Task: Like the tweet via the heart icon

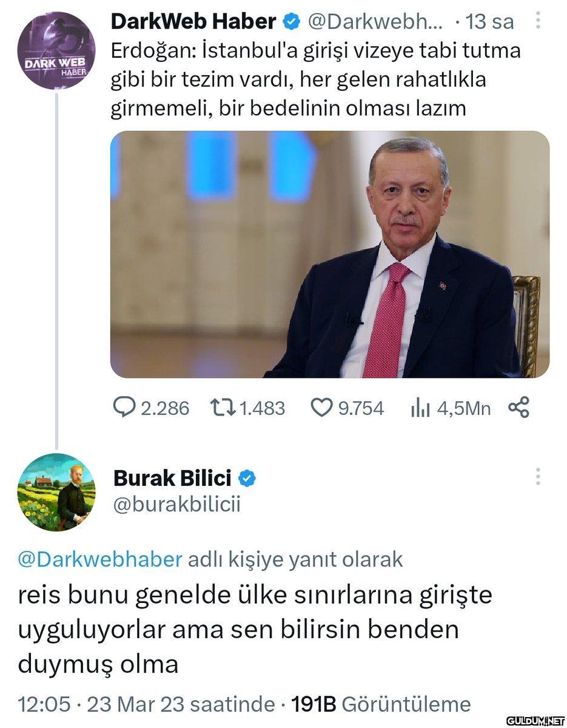Action: 321,408
